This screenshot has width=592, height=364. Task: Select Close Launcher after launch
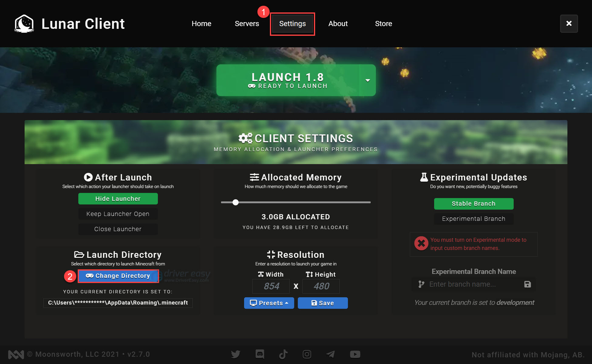click(x=118, y=229)
